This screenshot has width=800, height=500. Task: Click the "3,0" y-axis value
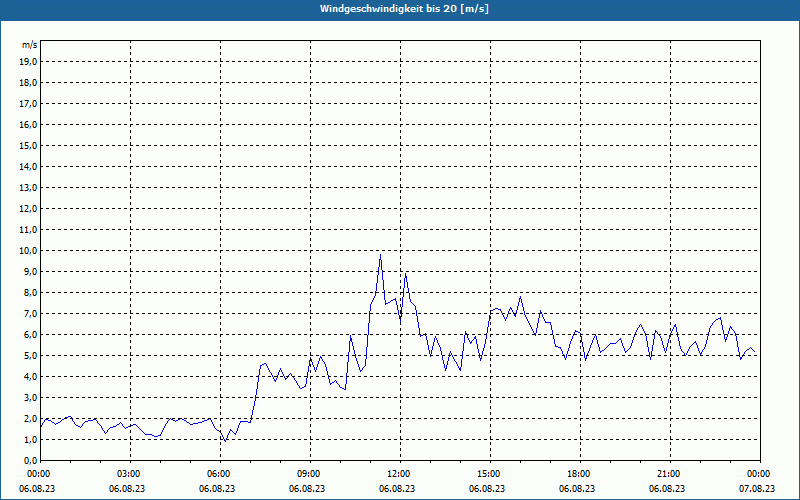pyautogui.click(x=30, y=397)
